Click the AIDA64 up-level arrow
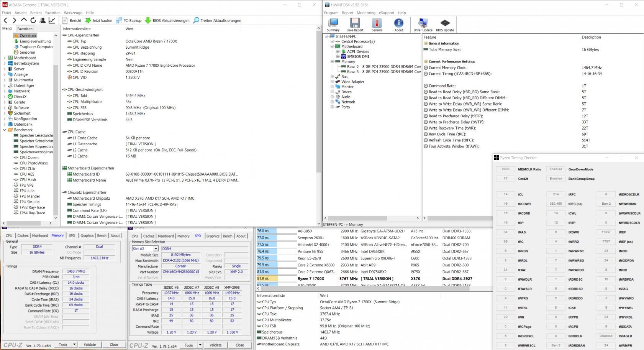This screenshot has width=644, height=350. point(24,20)
